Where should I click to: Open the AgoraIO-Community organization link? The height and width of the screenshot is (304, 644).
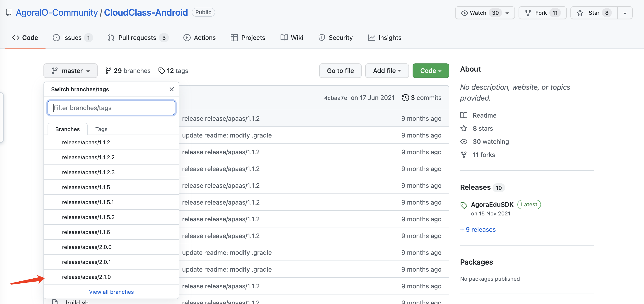coord(57,12)
